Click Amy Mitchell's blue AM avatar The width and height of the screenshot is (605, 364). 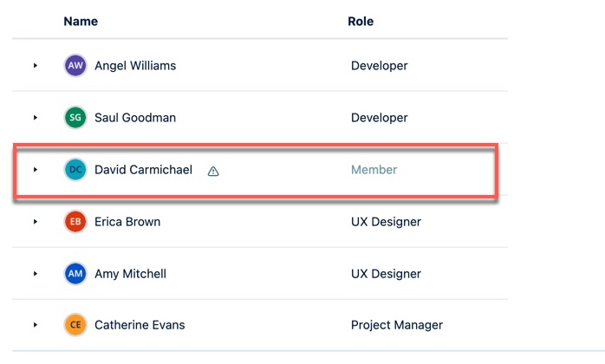[75, 274]
